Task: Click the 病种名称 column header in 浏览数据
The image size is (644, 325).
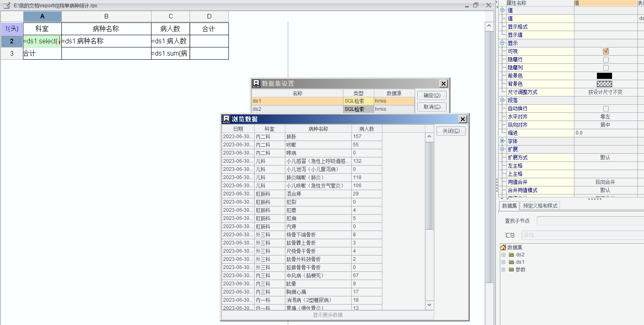Action: [318, 129]
